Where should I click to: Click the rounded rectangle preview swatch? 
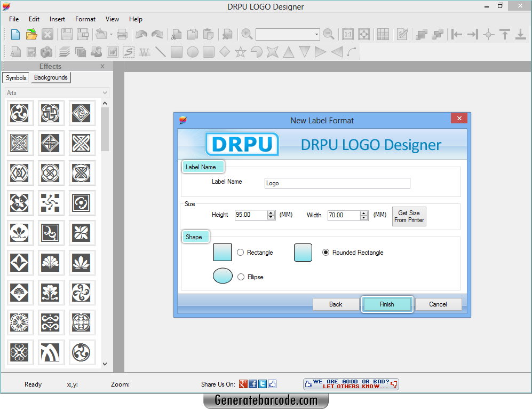click(303, 252)
